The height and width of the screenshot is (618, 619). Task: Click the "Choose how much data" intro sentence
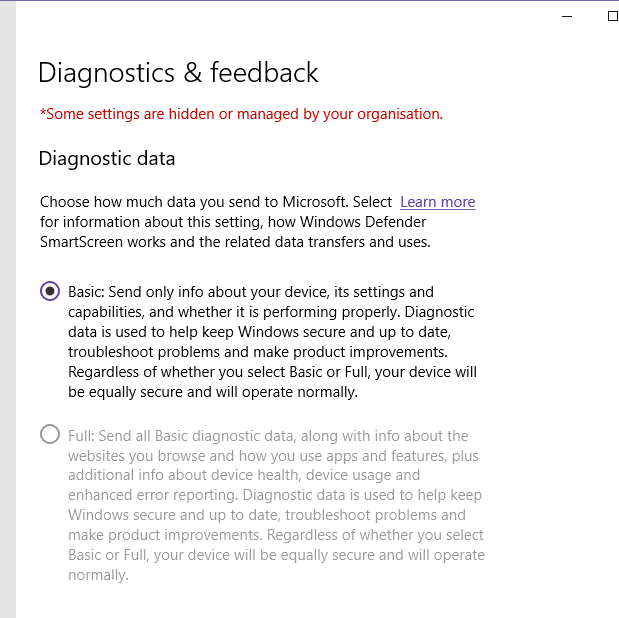click(216, 201)
